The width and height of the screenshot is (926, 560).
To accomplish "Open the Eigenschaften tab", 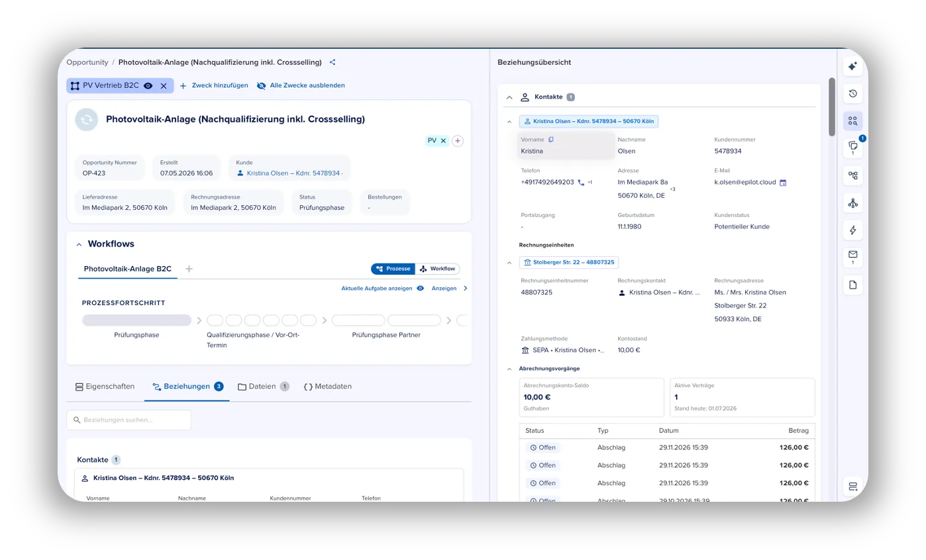I will (x=105, y=387).
